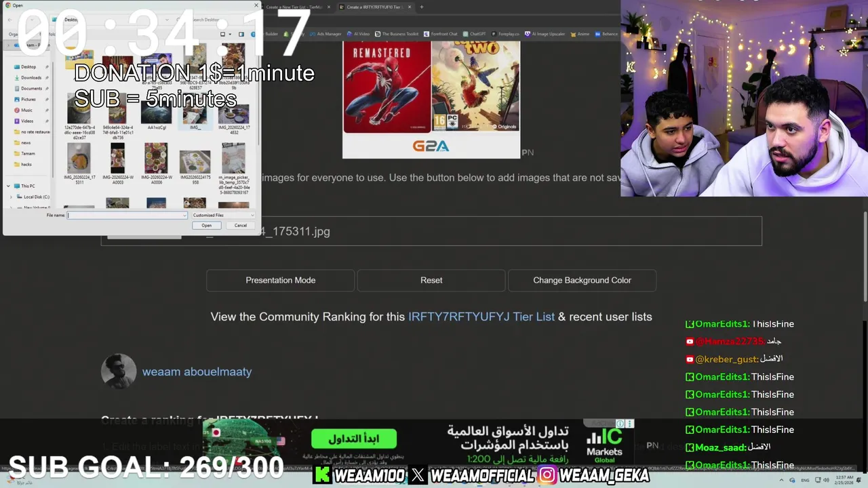Viewport: 868px width, 488px height.
Task: Open the volume control in system tray
Action: (826, 480)
